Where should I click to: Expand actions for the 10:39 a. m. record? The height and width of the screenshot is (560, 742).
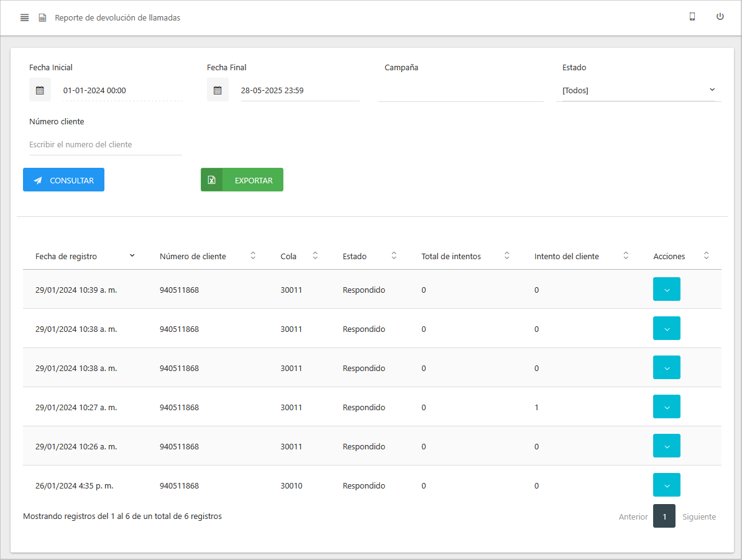[666, 290]
